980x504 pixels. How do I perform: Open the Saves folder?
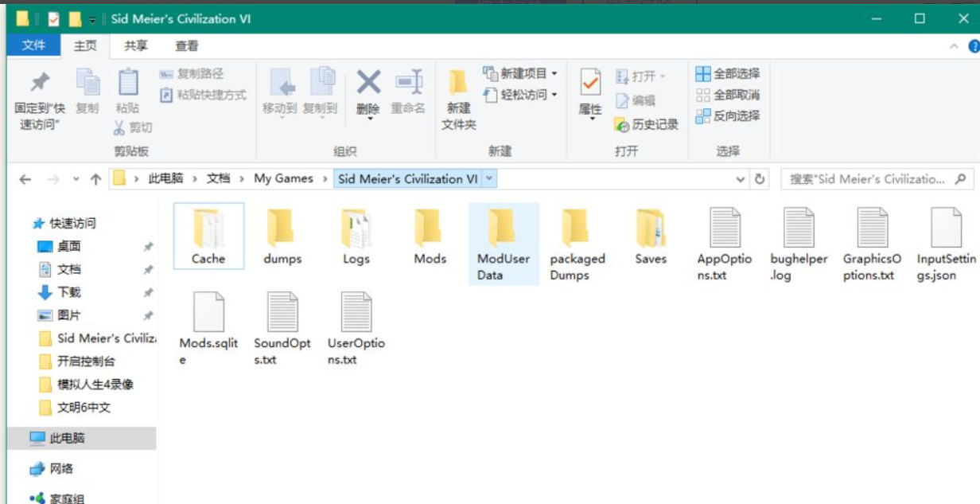click(x=651, y=236)
